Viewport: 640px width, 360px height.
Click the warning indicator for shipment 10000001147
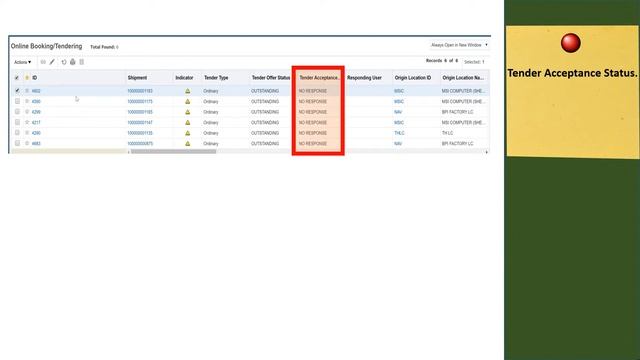pyautogui.click(x=188, y=122)
